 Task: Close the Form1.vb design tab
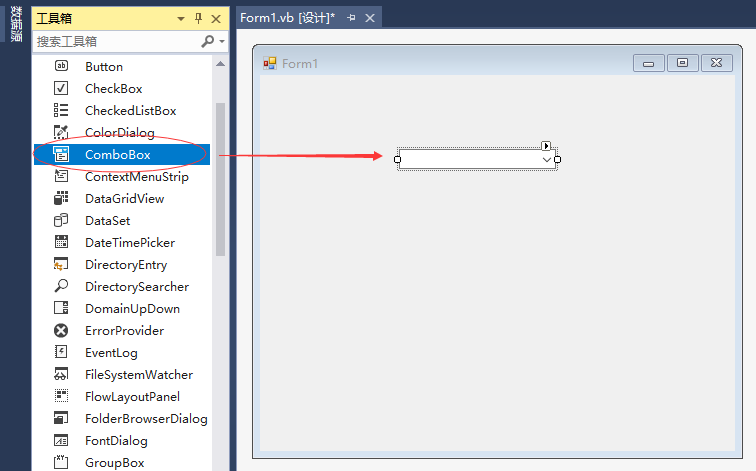tap(370, 18)
